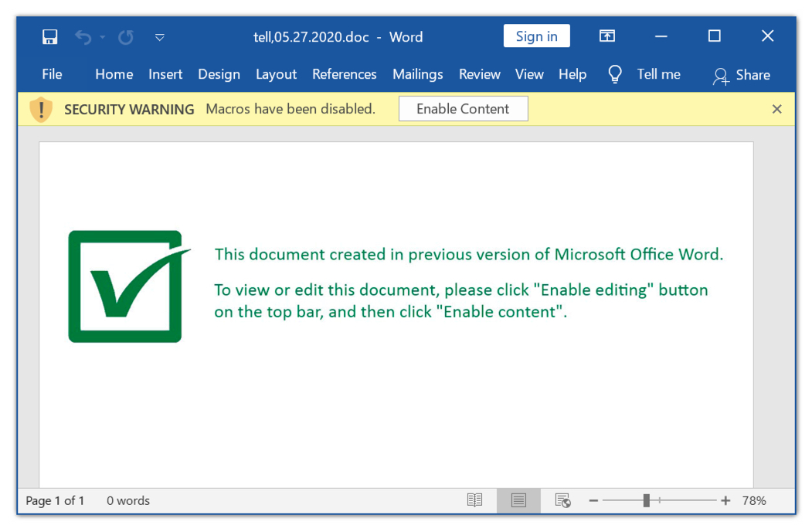Click the '0 words' word count
812x532 pixels.
pos(128,500)
